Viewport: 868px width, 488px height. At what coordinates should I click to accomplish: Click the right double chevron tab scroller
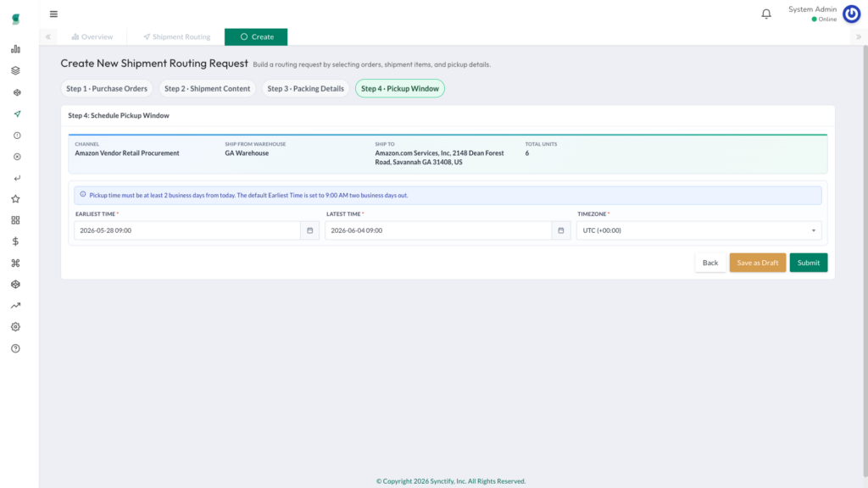859,37
